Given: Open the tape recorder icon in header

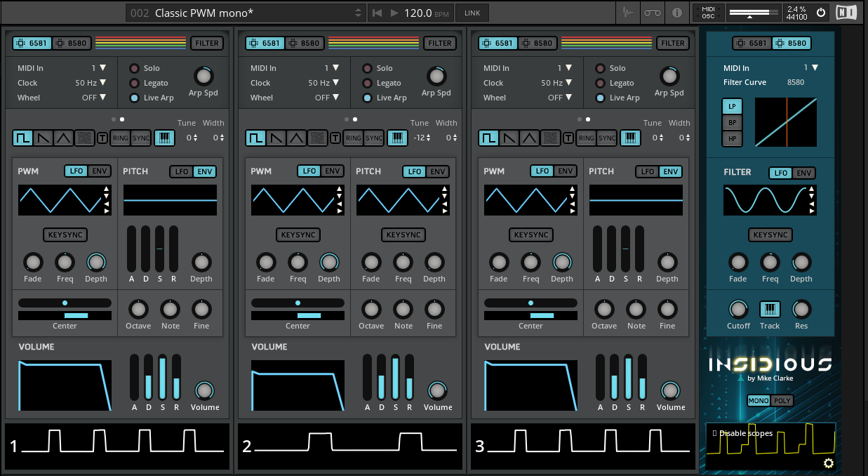Looking at the screenshot, I should [x=653, y=13].
